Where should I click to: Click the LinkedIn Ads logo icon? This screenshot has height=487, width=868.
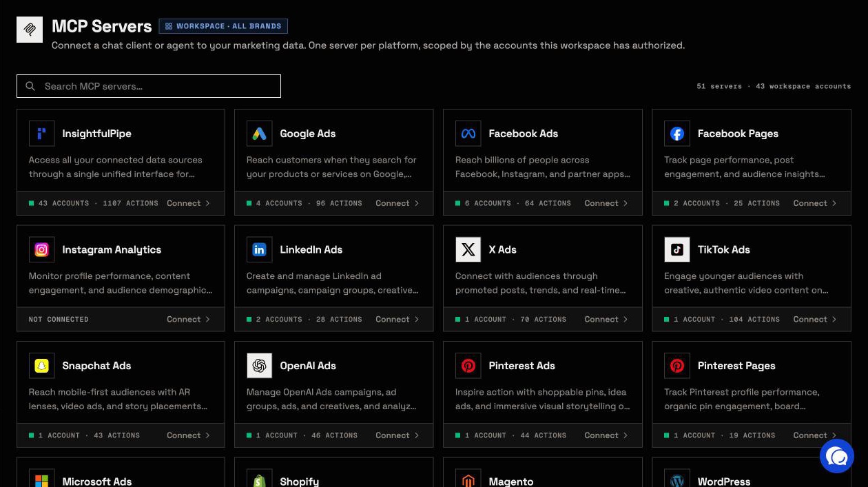click(259, 249)
